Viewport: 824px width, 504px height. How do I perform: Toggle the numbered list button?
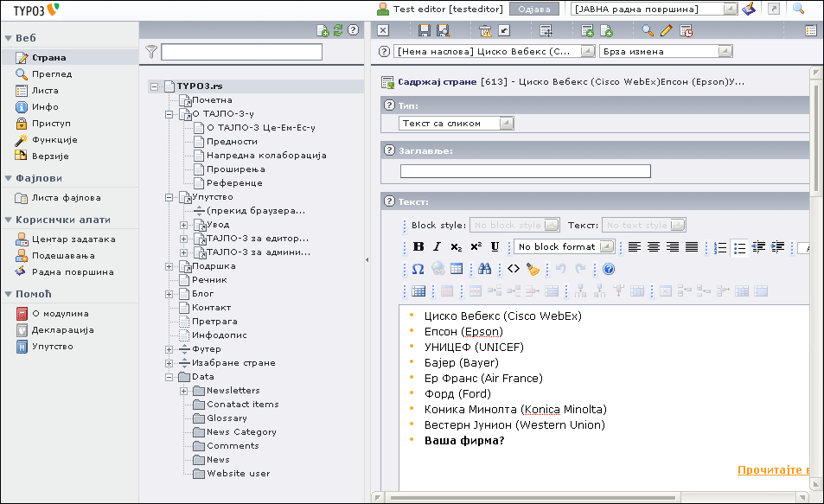pyautogui.click(x=720, y=247)
